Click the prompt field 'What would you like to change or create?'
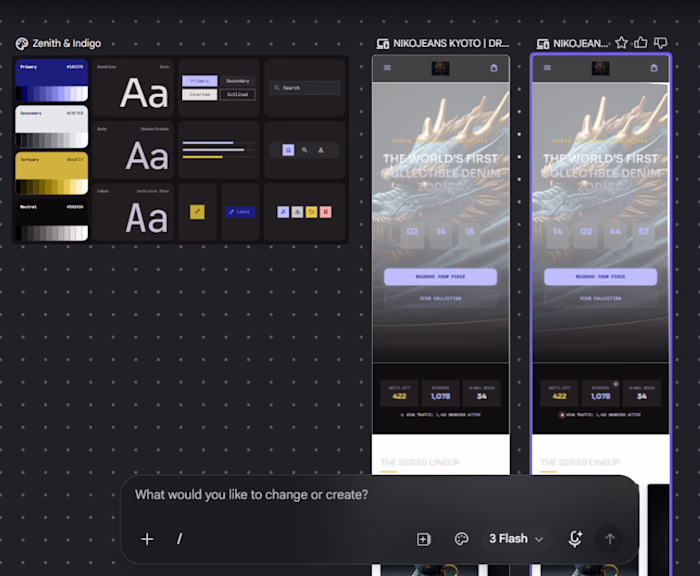 click(x=251, y=495)
